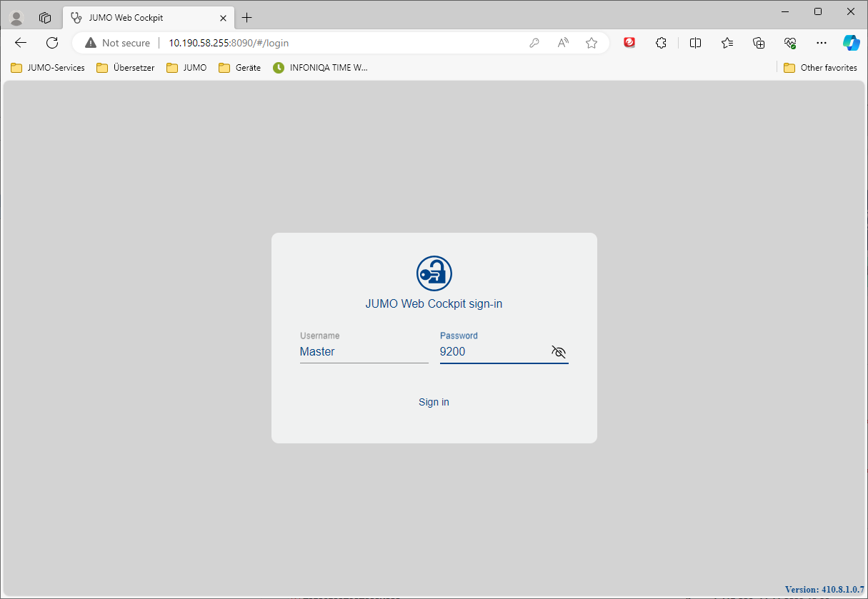Select the JUMO Web Cockpit tab
Viewport: 868px width, 599px height.
(143, 18)
